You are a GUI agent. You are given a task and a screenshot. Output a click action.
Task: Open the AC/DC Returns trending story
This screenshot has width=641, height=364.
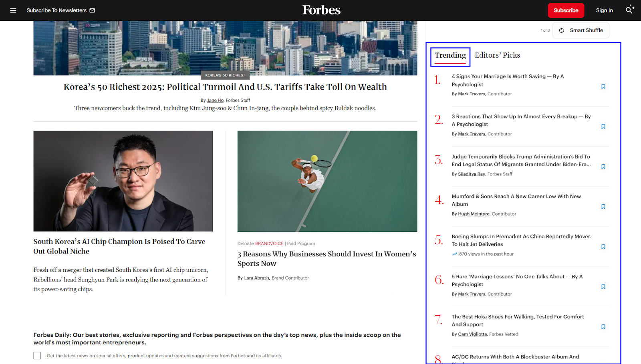coord(515,358)
